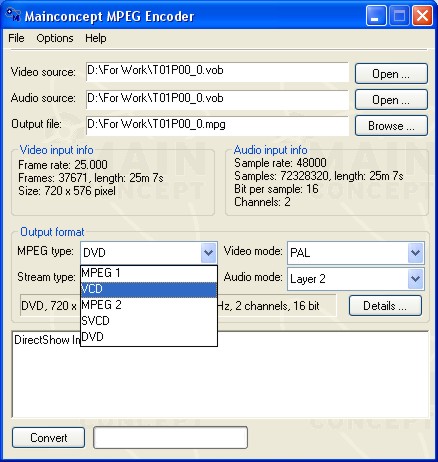Click Open button for Audio source
The width and height of the screenshot is (438, 462).
coord(391,100)
